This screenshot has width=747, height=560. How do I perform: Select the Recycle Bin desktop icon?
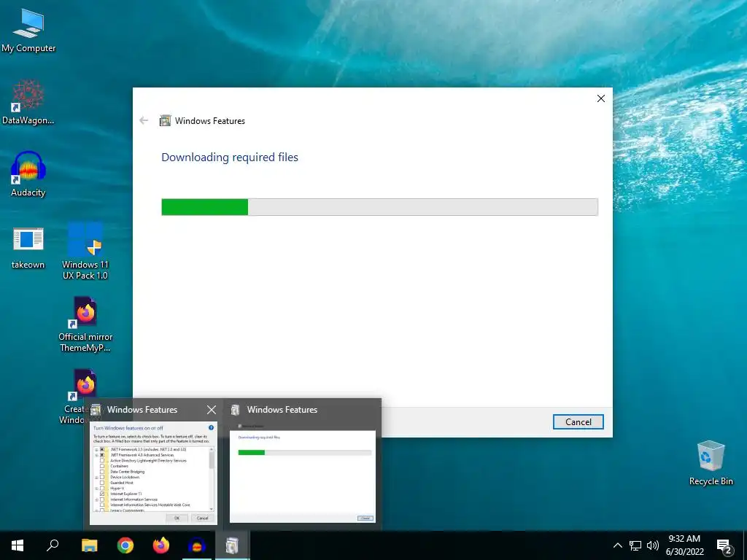click(x=711, y=463)
